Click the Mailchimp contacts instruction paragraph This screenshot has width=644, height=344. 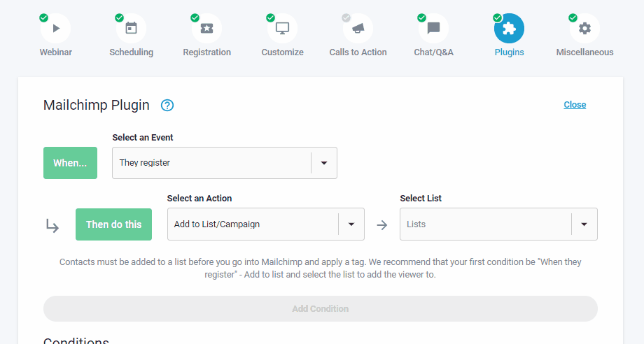click(321, 268)
